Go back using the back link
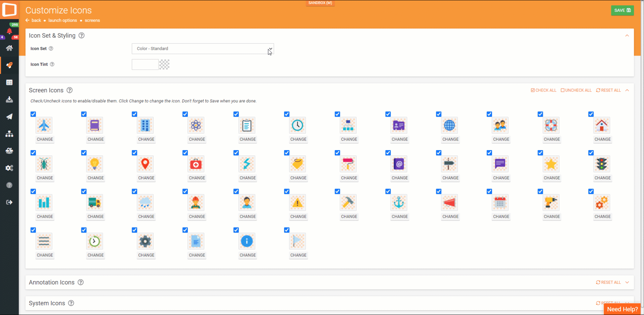This screenshot has width=644, height=315. click(x=33, y=21)
